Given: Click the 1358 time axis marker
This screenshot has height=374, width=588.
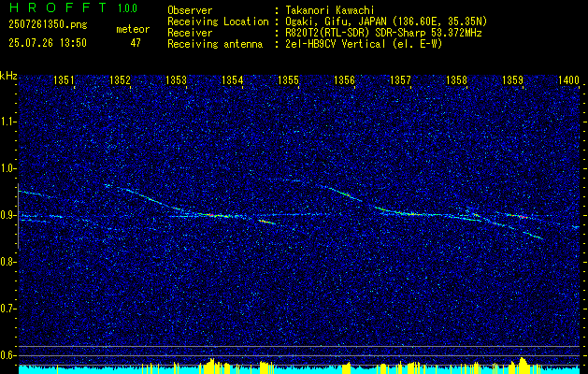Looking at the screenshot, I should pos(456,79).
